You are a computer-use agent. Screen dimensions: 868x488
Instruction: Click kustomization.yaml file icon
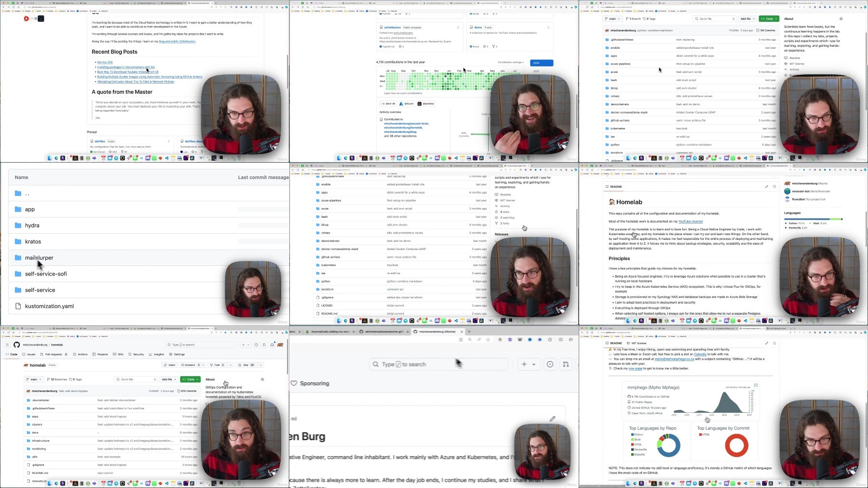point(18,306)
